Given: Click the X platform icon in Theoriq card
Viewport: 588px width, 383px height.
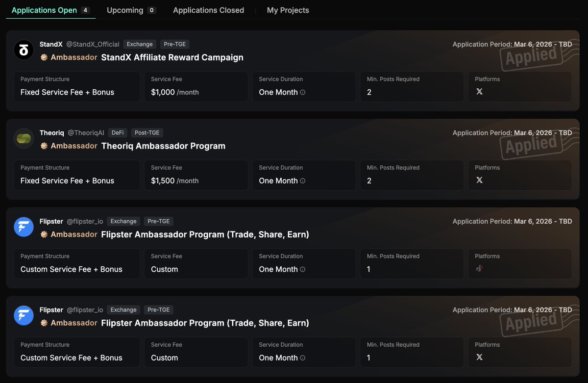Looking at the screenshot, I should point(479,180).
